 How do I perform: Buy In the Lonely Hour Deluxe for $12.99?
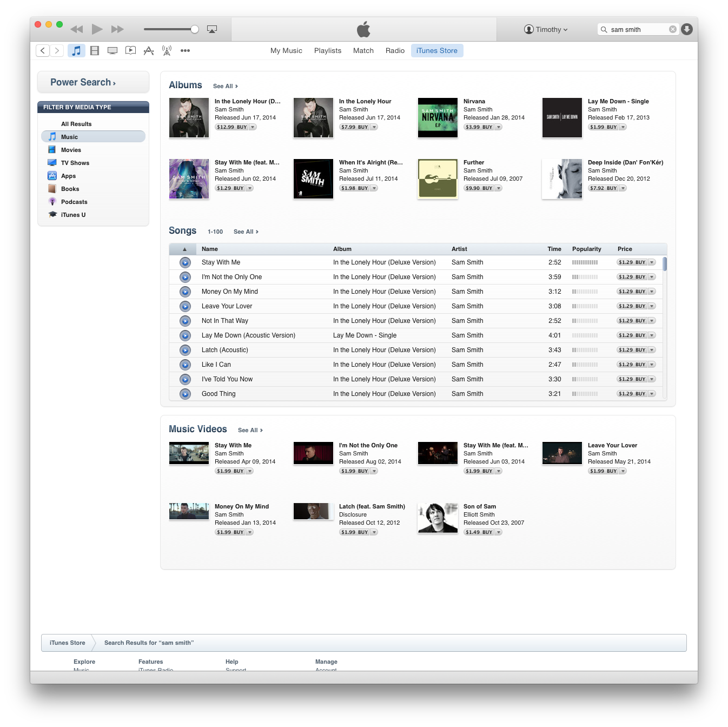[231, 127]
